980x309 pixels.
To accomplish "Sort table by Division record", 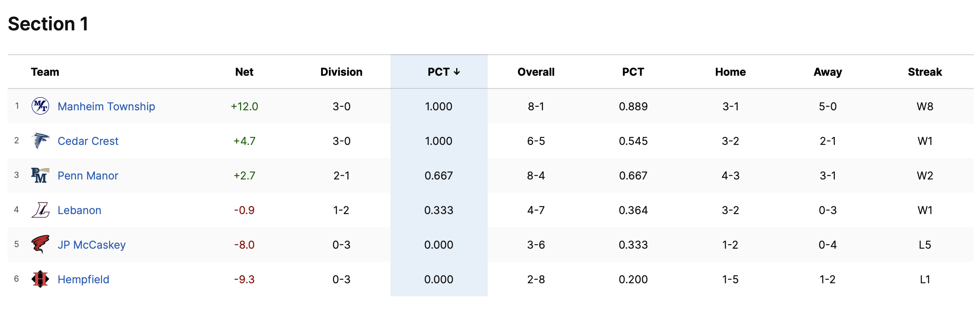I will coord(341,72).
